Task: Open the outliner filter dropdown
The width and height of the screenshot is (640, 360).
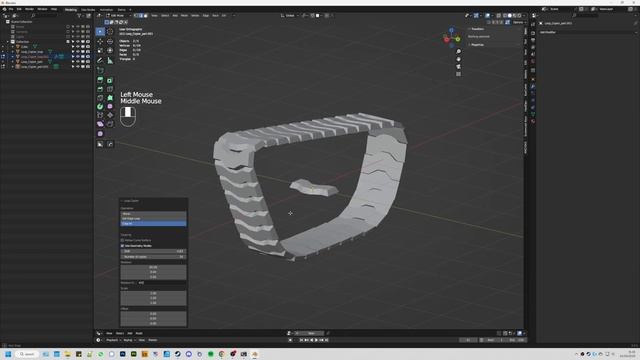Action: coord(80,16)
